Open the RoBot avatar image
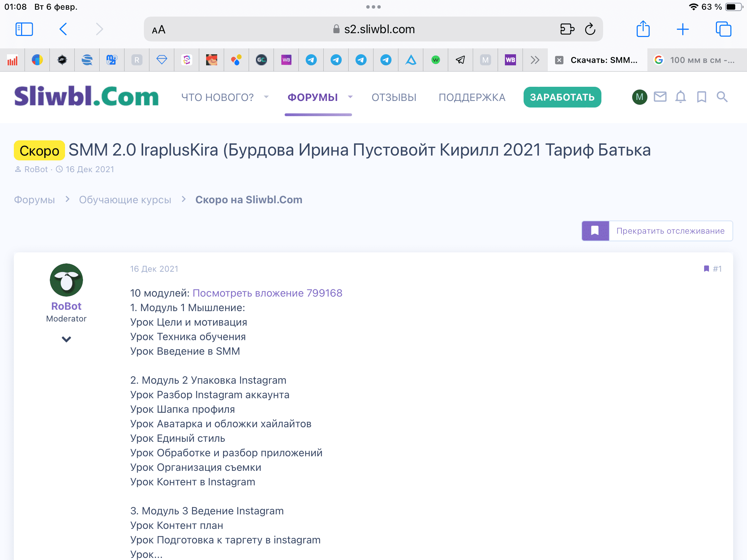Image resolution: width=747 pixels, height=560 pixels. click(x=66, y=280)
